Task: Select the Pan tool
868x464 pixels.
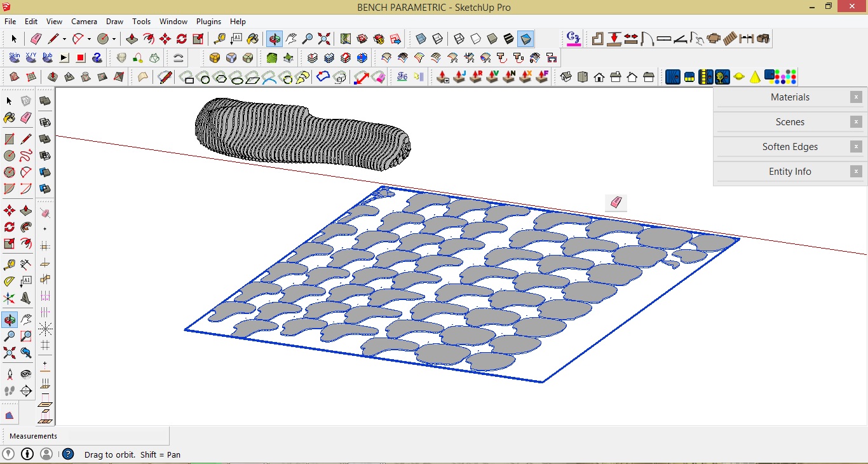Action: [292, 38]
